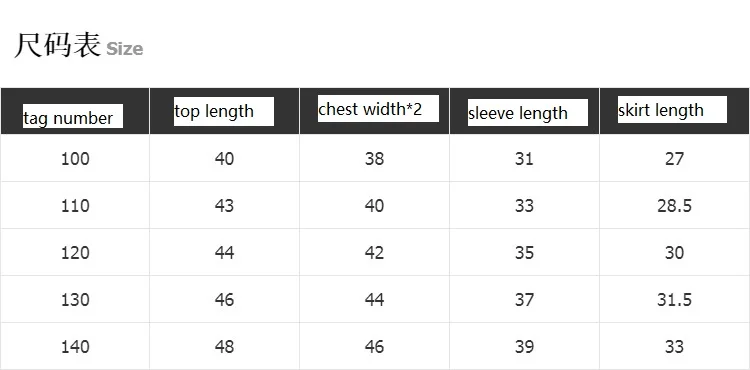Click tag number 110 cell
Image resolution: width=750 pixels, height=370 pixels.
click(x=75, y=206)
